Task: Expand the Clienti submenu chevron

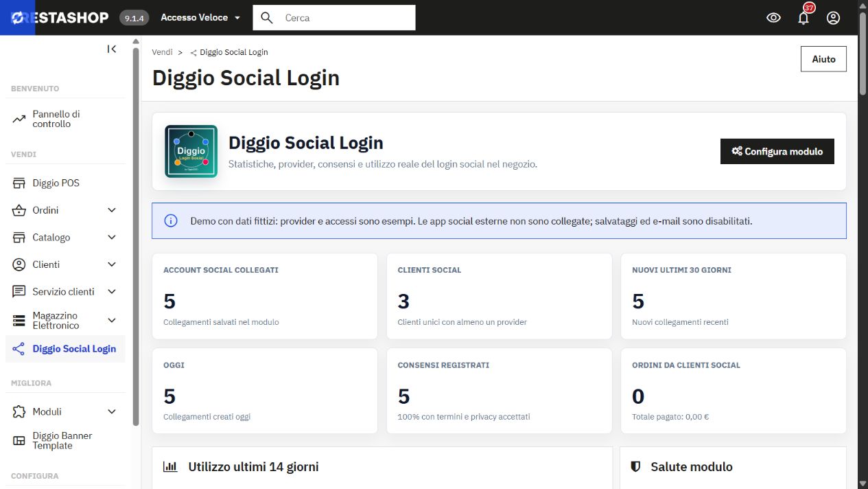Action: [112, 264]
